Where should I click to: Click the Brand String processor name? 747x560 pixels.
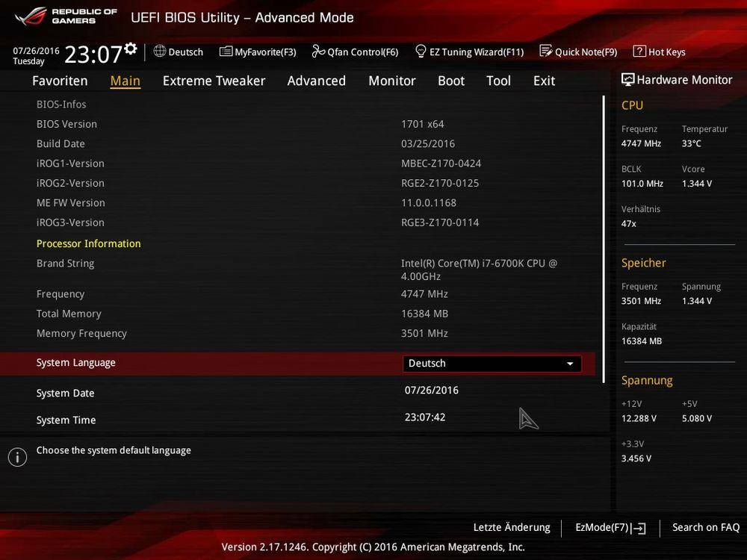point(479,270)
